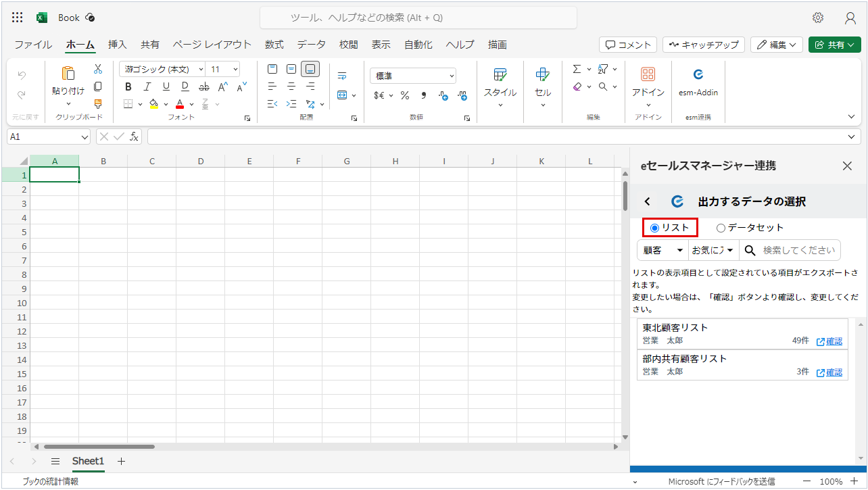Open the 編集 mode button

tap(776, 45)
